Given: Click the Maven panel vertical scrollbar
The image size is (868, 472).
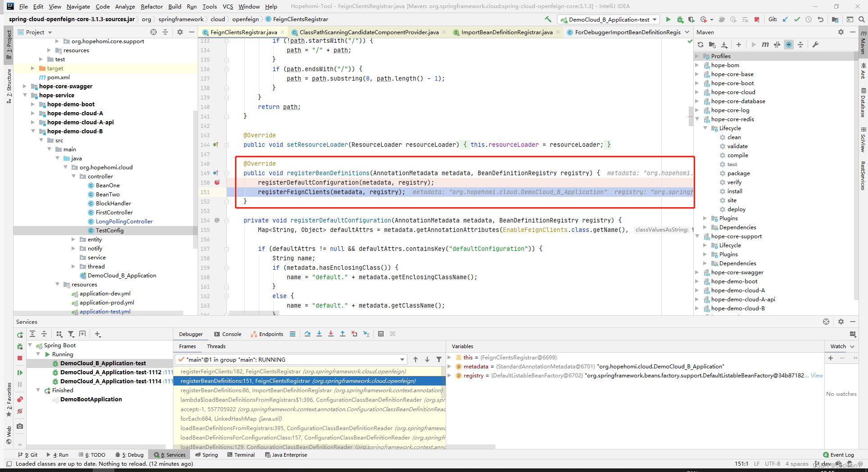Looking at the screenshot, I should 856,176.
